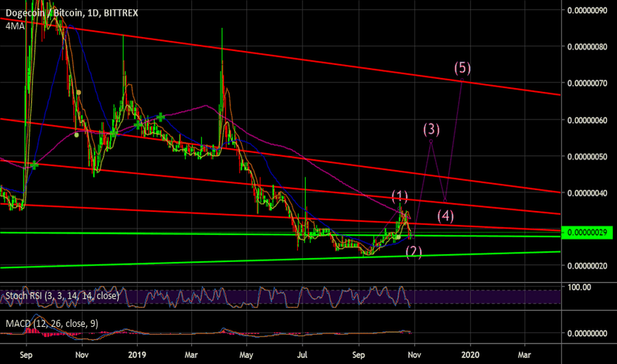Click the 0.00000040 price axis value
The width and height of the screenshot is (617, 364).
[587, 193]
